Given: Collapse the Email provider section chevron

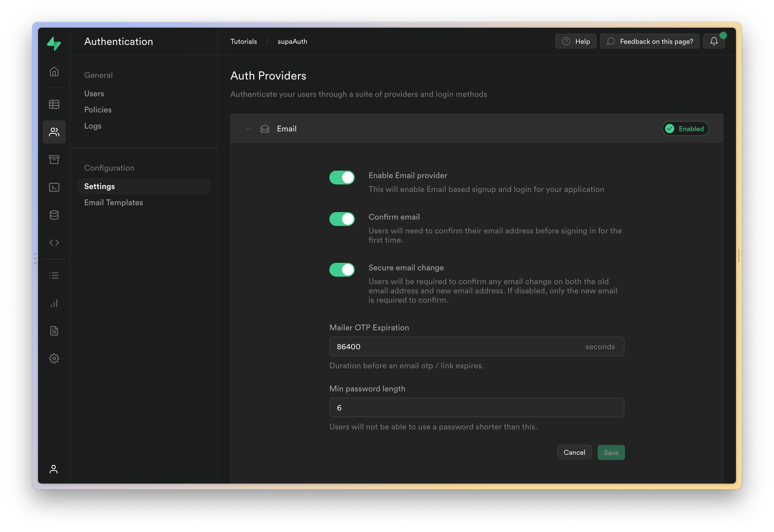Looking at the screenshot, I should point(248,129).
